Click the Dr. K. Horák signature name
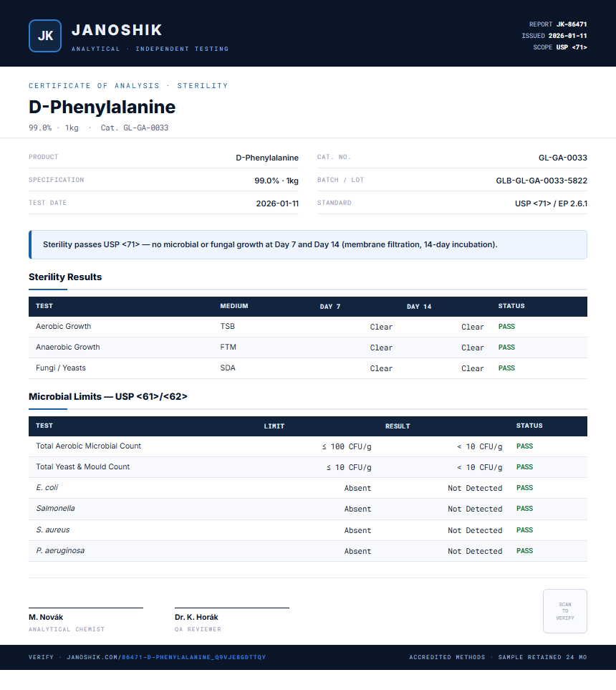The image size is (616, 690). click(196, 617)
